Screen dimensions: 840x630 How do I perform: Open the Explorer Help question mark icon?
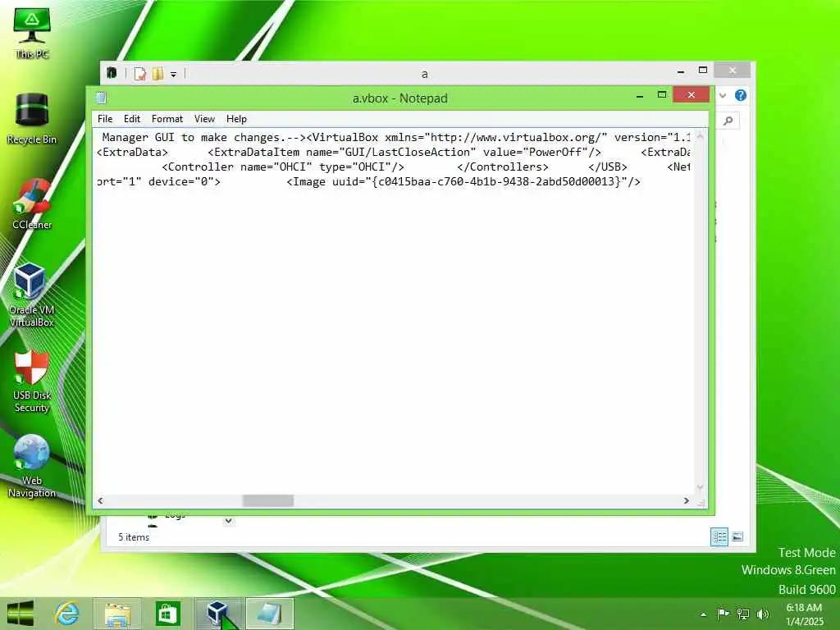(x=741, y=95)
